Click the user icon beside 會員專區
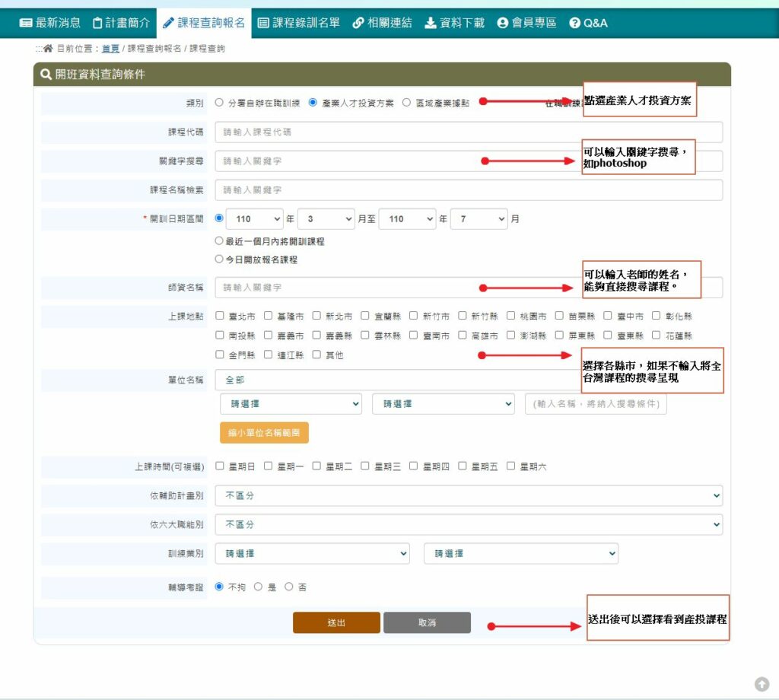Screen dimensions: 779x700 502,23
